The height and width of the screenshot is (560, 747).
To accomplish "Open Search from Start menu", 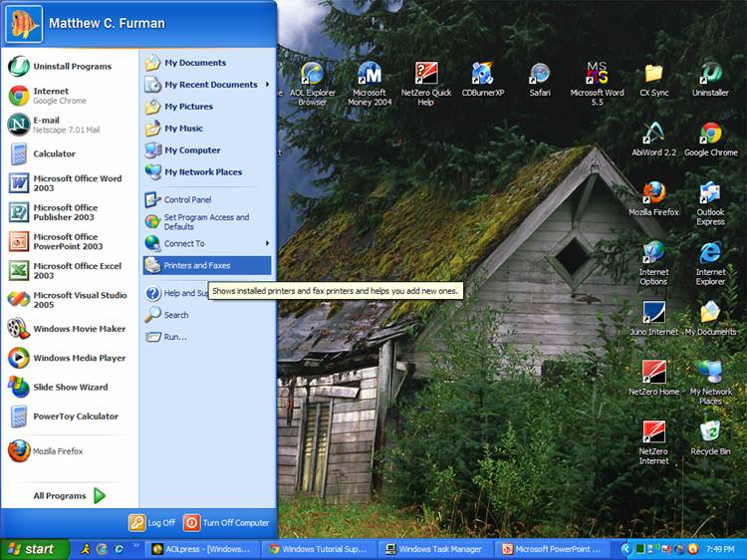I will 207,315.
